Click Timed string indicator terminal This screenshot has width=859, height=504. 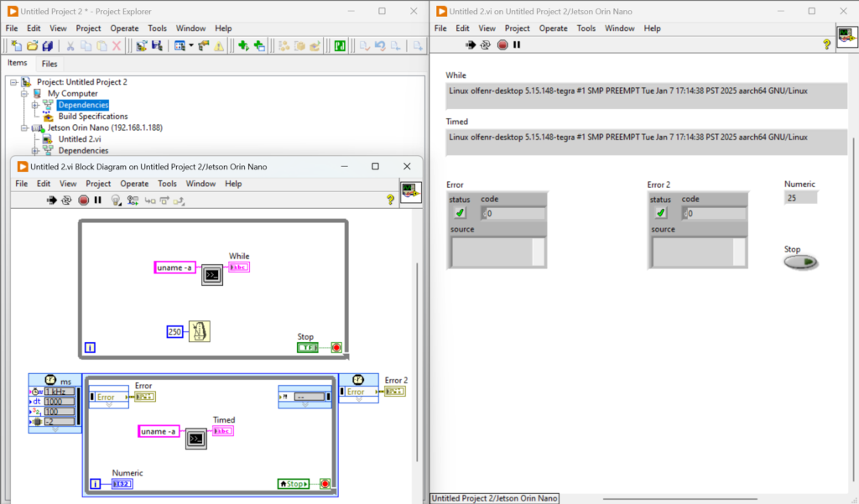[223, 431]
